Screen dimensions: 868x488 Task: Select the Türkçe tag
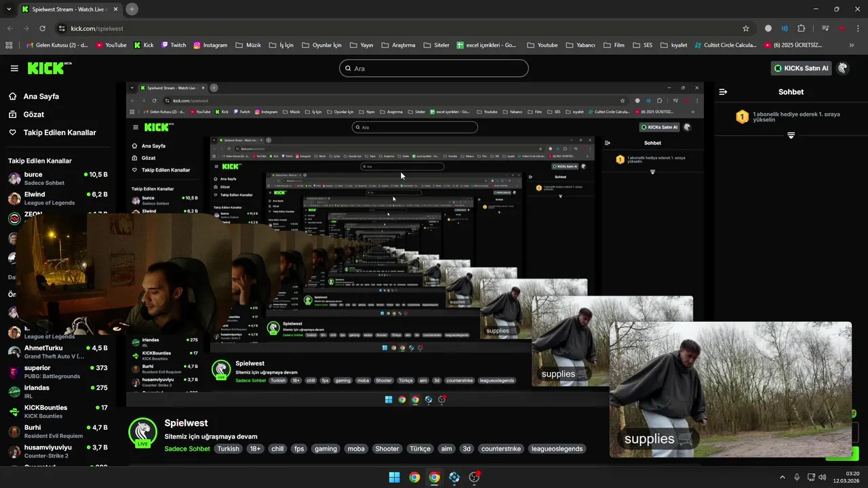420,449
